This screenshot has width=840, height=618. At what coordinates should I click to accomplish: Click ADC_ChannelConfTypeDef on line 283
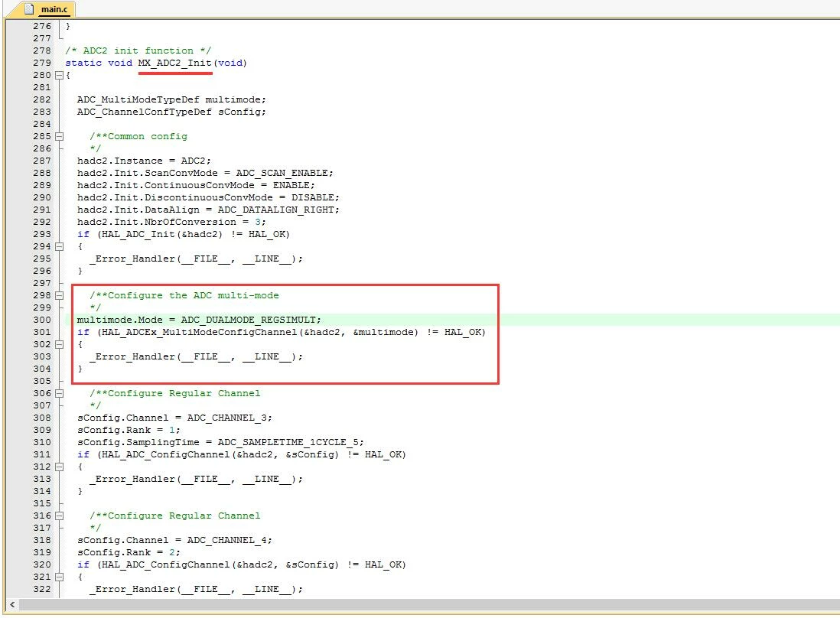[x=144, y=112]
